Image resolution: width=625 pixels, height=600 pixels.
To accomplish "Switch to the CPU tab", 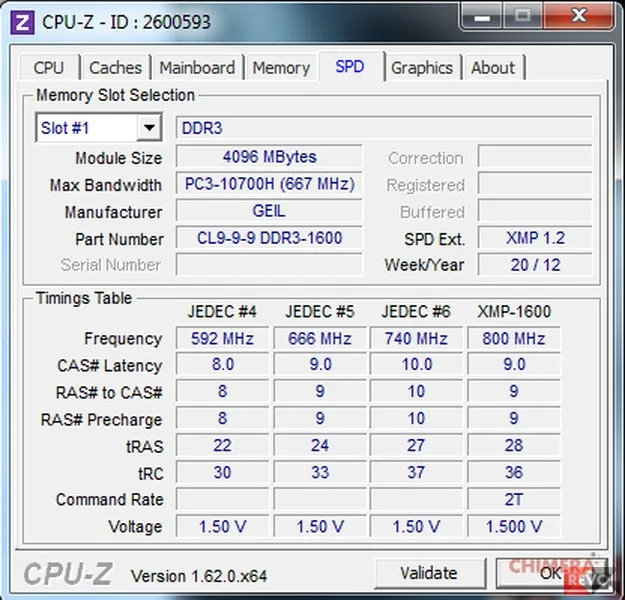I will [49, 67].
